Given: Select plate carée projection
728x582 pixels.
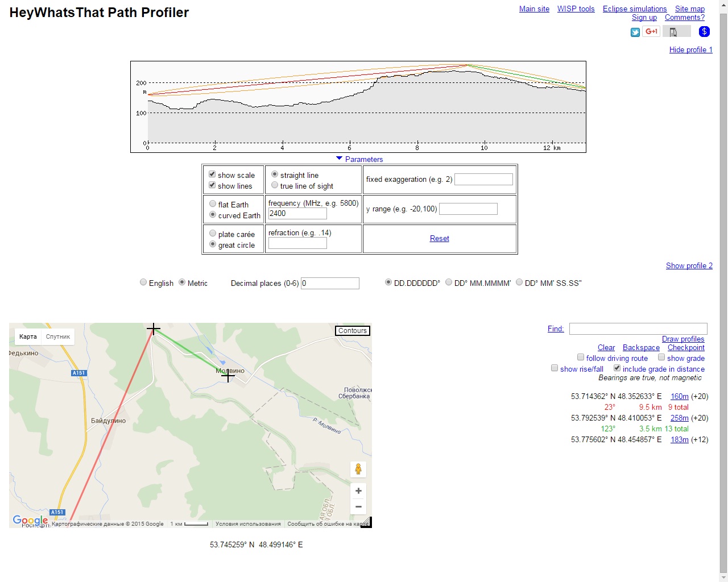Looking at the screenshot, I should 213,234.
